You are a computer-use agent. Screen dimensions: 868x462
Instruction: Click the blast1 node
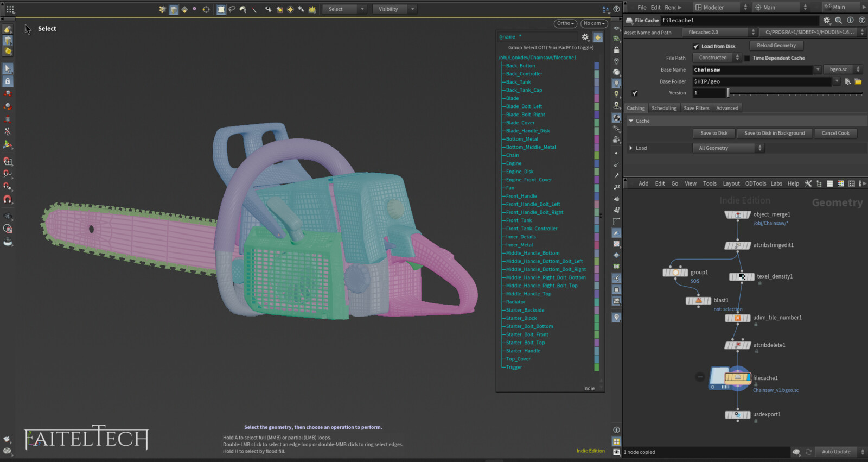(x=698, y=300)
